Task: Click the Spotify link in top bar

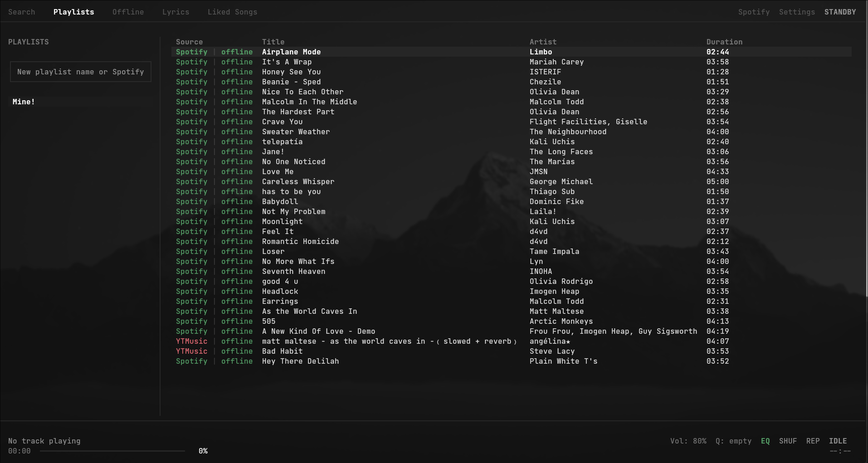Action: tap(754, 12)
